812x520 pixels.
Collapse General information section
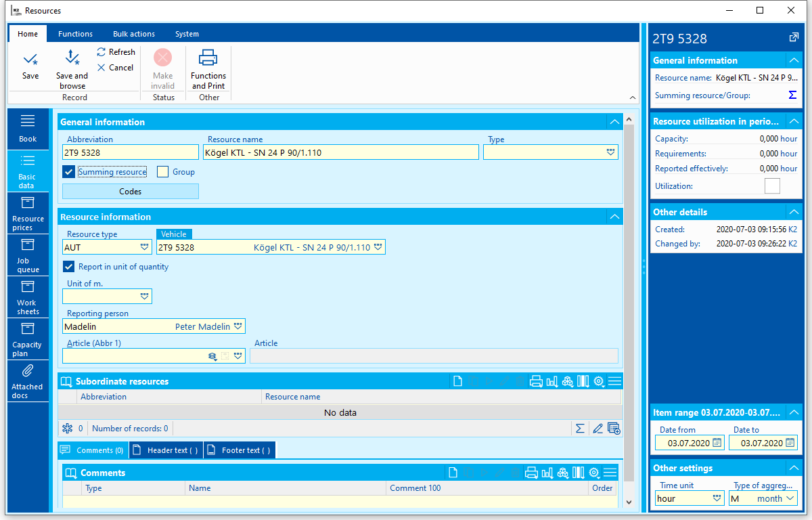point(614,122)
